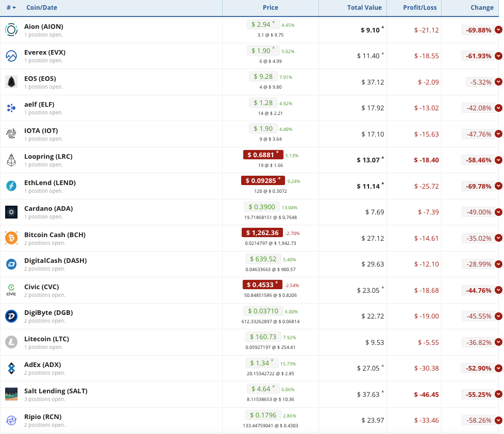
Task: Click the $ 2.94 Aion price badge
Action: click(x=263, y=24)
